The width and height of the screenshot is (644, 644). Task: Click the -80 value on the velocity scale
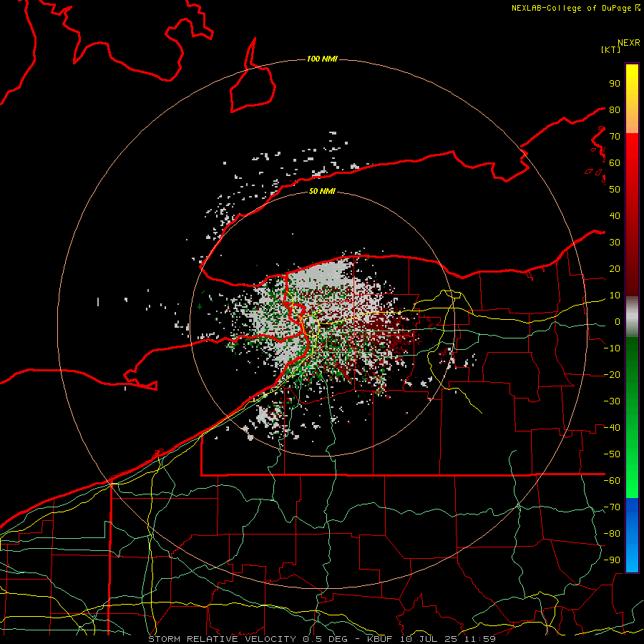pyautogui.click(x=612, y=534)
